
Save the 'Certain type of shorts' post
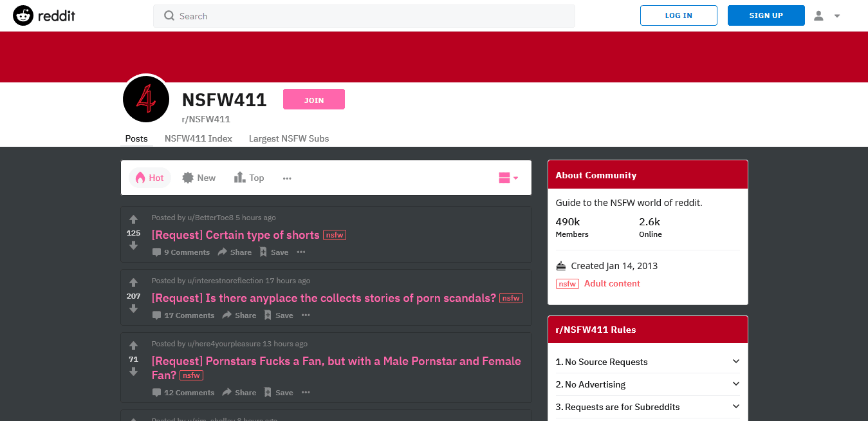[274, 252]
